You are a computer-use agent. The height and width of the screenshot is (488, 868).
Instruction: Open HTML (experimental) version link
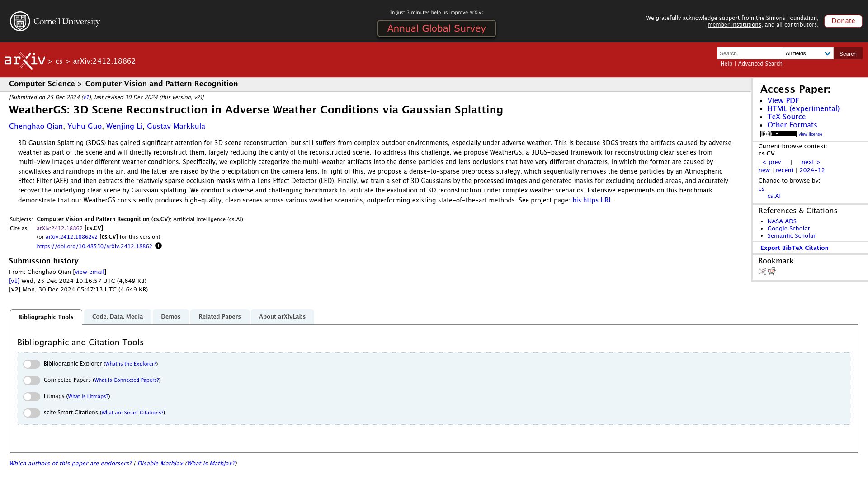click(803, 109)
